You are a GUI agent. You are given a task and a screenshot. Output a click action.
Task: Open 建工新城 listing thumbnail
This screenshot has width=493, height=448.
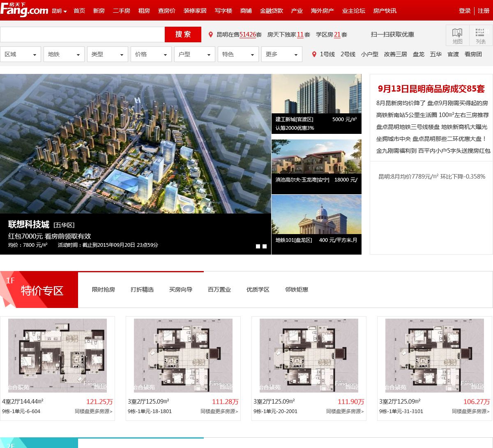tap(316, 94)
